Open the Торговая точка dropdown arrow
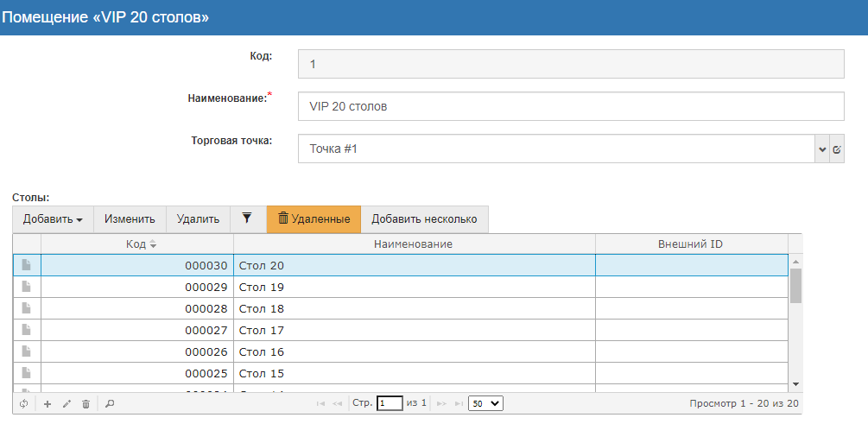 click(820, 149)
